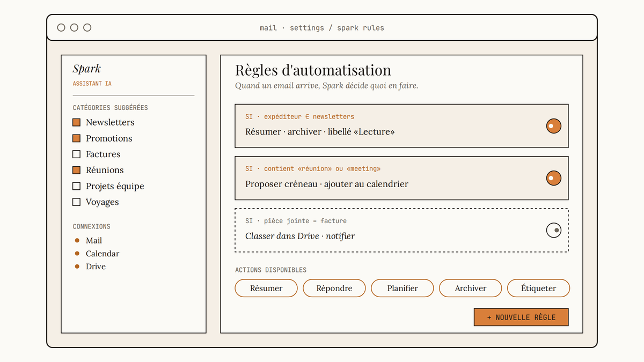Click the Factures label text
Image resolution: width=644 pixels, height=362 pixels.
103,154
